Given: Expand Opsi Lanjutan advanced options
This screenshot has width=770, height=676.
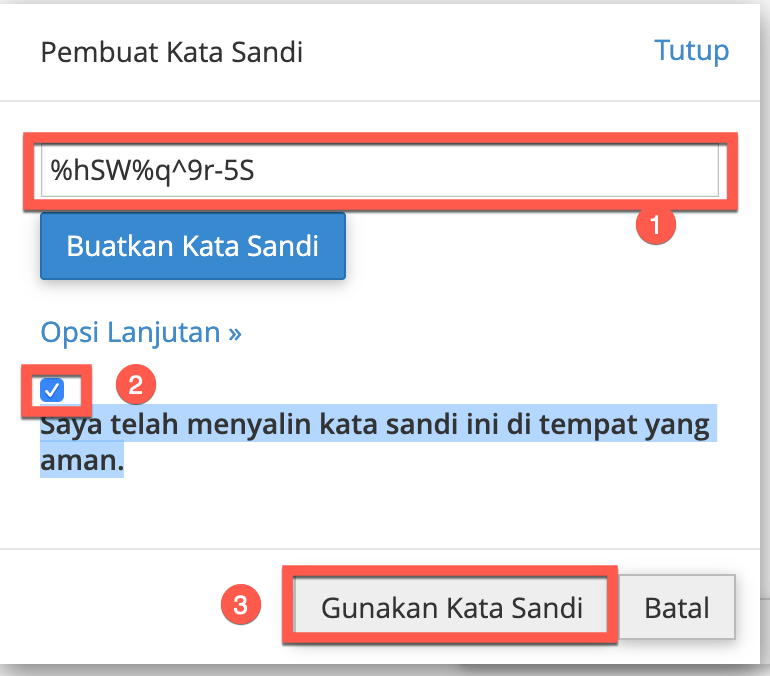Looking at the screenshot, I should (141, 333).
